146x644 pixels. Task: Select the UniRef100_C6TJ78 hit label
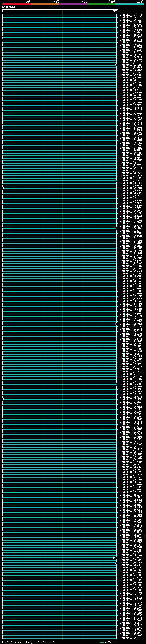(131, 17)
